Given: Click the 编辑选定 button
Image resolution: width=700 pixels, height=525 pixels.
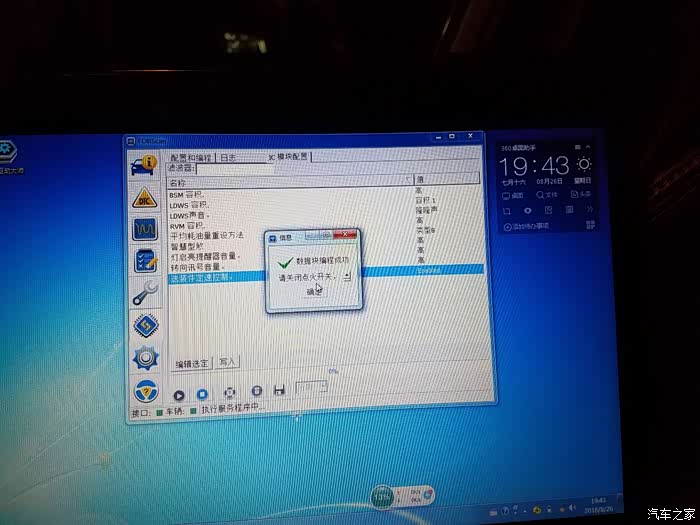Looking at the screenshot, I should [192, 363].
